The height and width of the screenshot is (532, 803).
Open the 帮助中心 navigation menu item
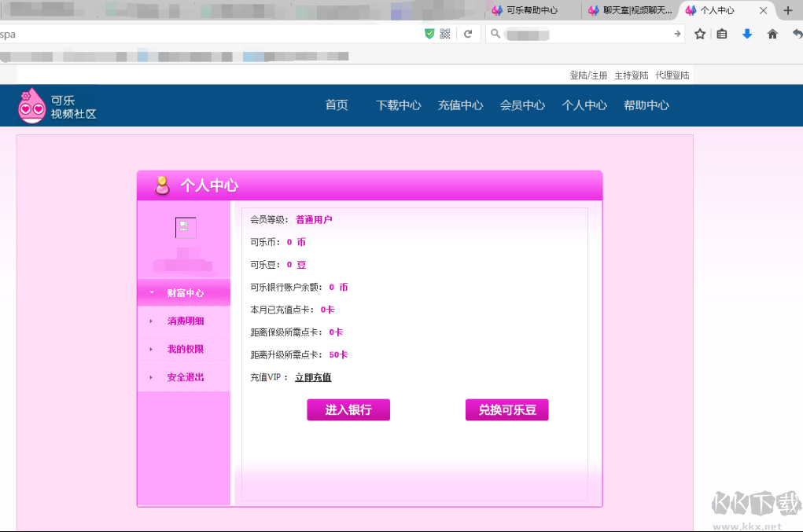[646, 105]
